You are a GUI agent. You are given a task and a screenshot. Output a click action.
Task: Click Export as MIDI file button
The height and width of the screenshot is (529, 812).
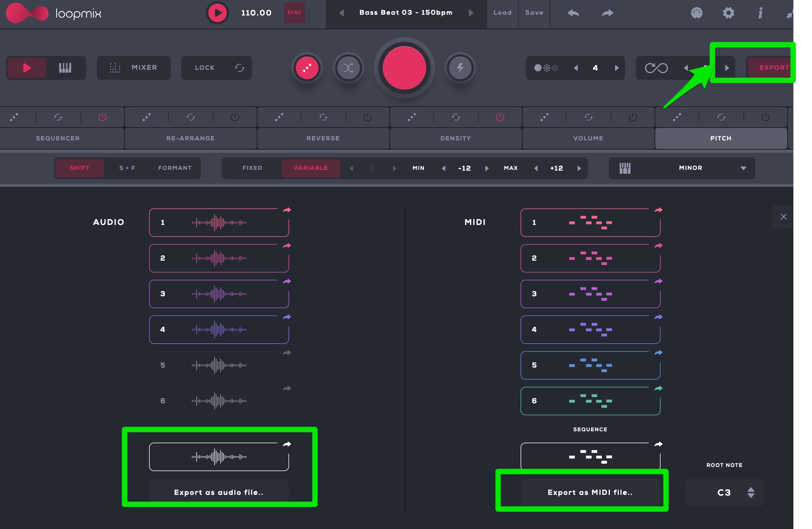click(x=590, y=492)
